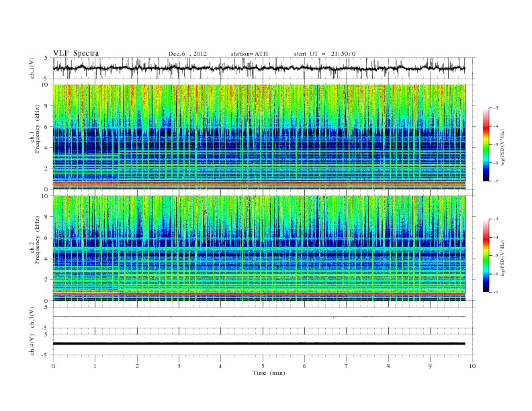Click time axis tick label "0"

coord(53,366)
